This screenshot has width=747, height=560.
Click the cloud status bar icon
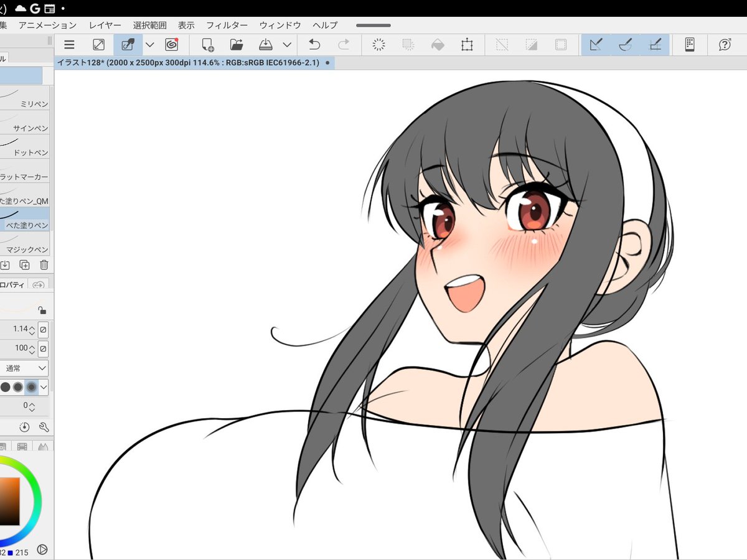pyautogui.click(x=20, y=8)
